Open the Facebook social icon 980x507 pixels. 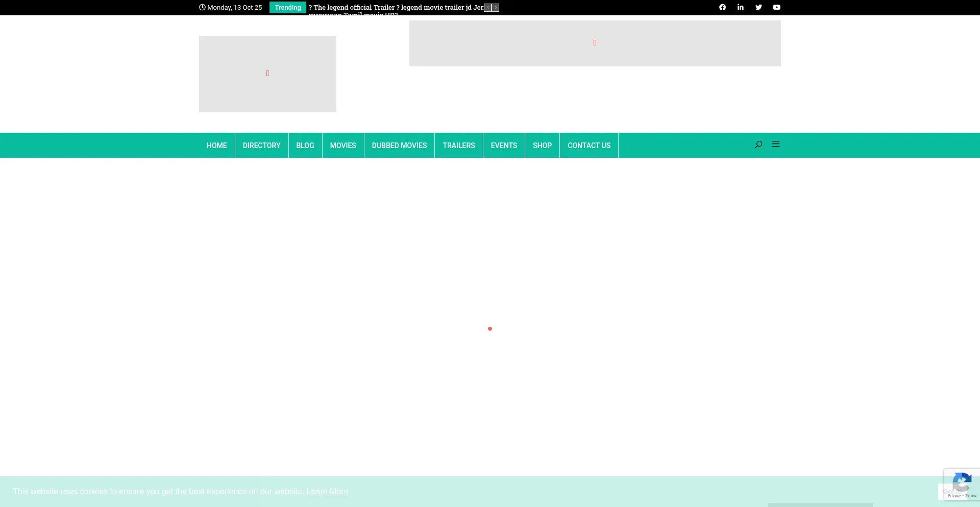(722, 7)
